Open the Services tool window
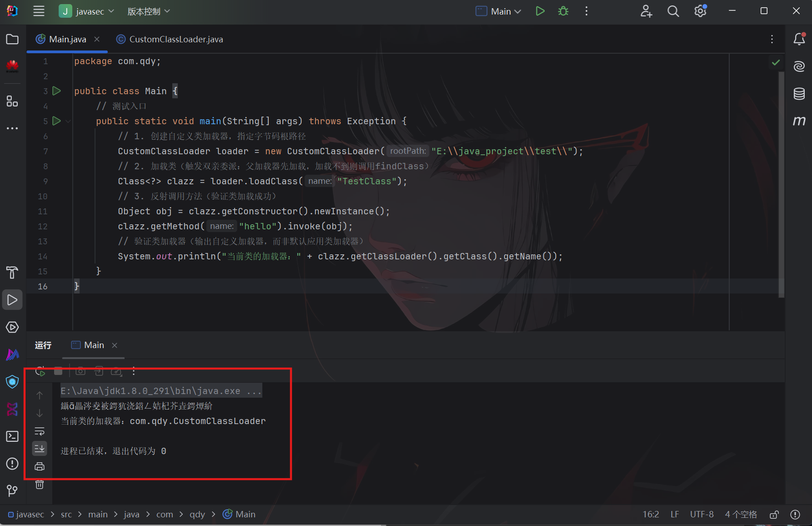 pos(12,327)
